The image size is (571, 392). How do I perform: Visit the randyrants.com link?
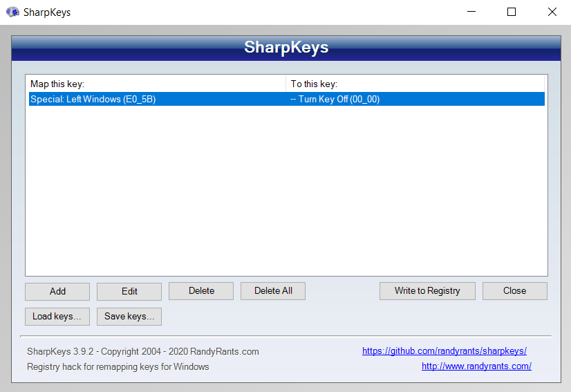coord(476,366)
